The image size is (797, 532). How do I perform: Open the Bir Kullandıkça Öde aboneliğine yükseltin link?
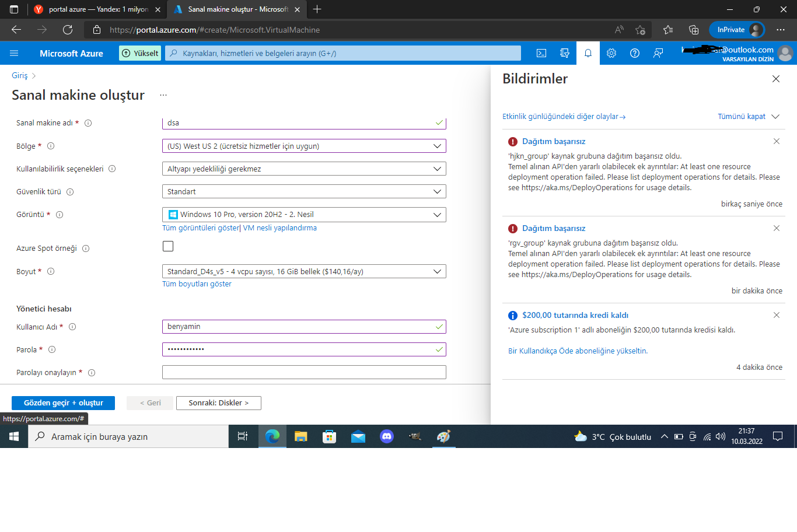pos(578,351)
